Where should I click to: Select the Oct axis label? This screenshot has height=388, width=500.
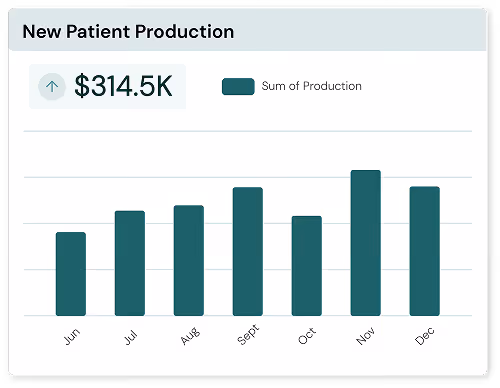307,336
